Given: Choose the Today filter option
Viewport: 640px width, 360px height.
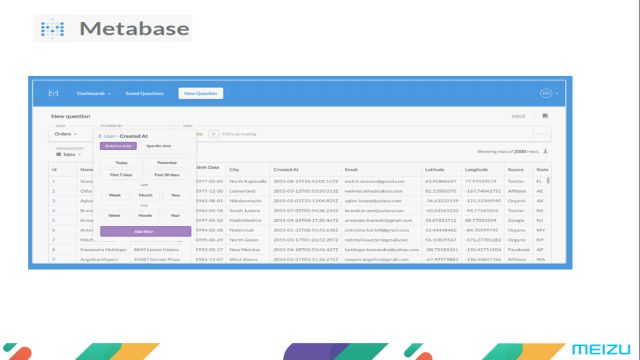Looking at the screenshot, I should click(x=121, y=163).
